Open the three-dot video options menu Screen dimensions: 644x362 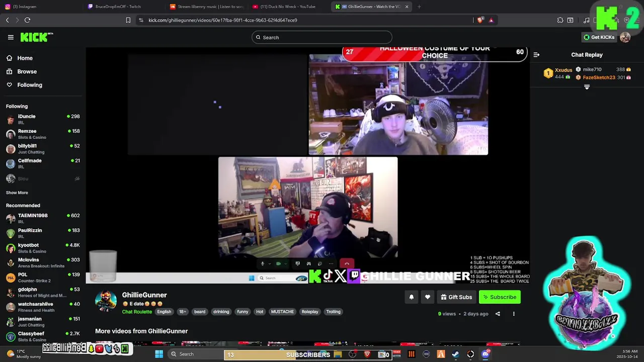coord(514,314)
